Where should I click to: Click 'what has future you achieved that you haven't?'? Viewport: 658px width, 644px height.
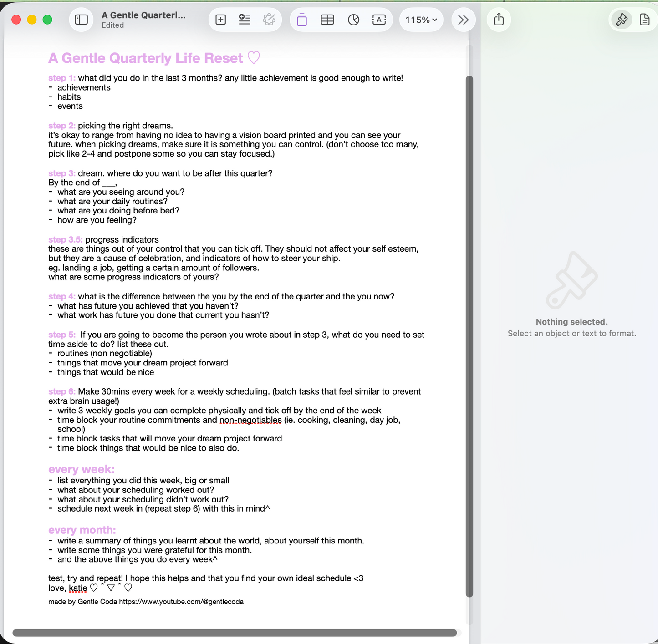(148, 306)
